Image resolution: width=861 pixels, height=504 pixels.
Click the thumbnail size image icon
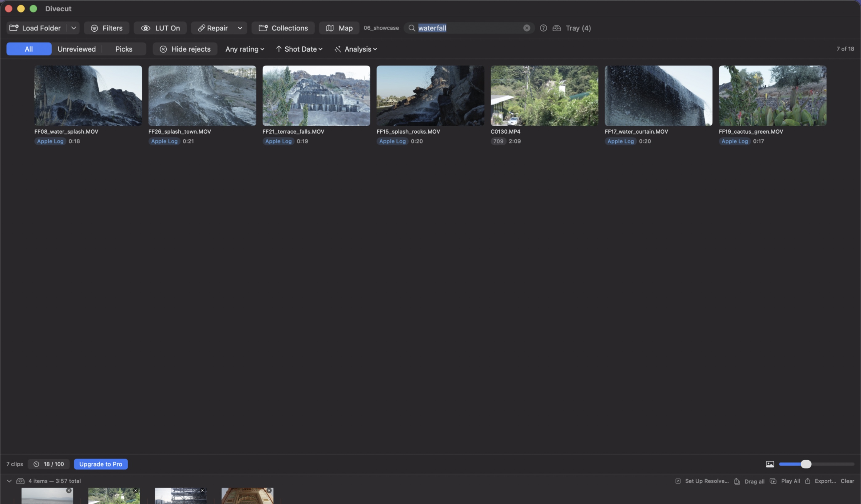coord(770,464)
